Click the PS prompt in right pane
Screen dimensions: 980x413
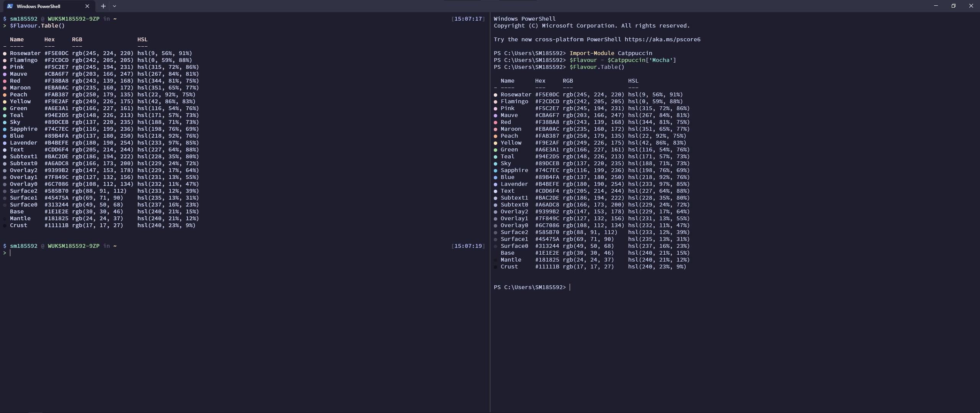[529, 288]
